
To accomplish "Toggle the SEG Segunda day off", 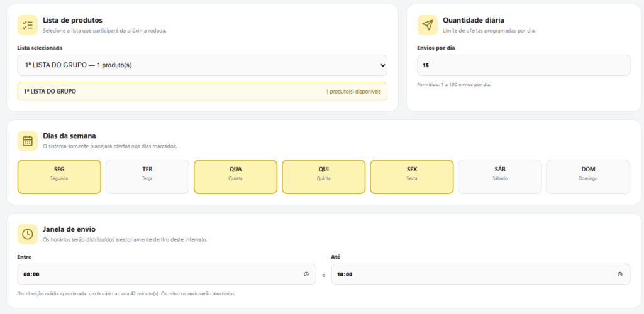I will [59, 176].
